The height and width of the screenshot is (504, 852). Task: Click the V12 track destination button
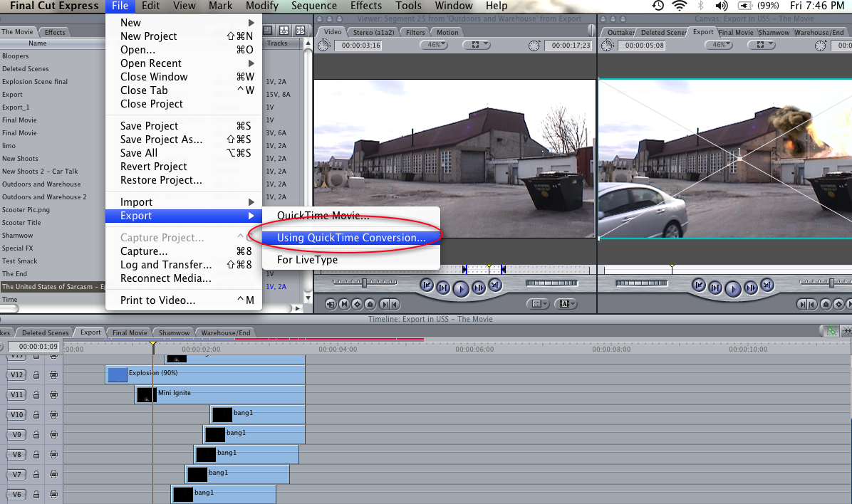pos(17,374)
